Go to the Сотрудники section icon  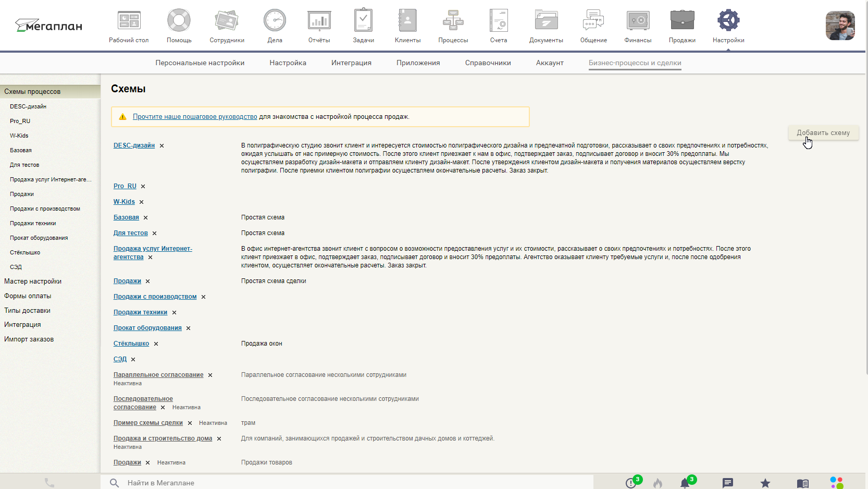click(227, 21)
